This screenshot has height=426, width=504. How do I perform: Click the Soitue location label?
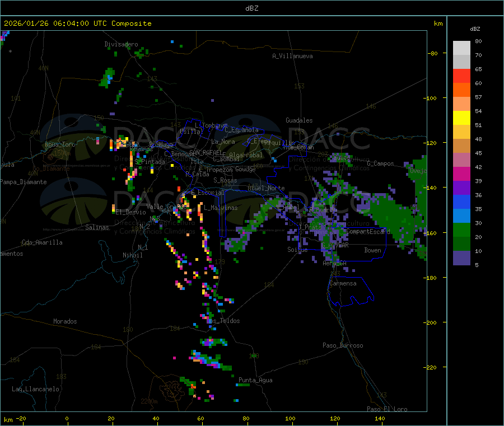[x=297, y=249]
